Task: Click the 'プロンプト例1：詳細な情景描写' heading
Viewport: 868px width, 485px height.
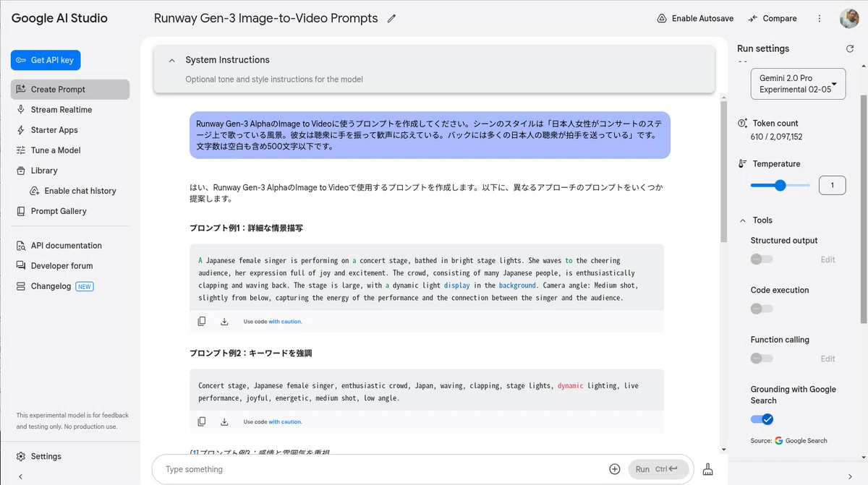Action: pyautogui.click(x=246, y=228)
